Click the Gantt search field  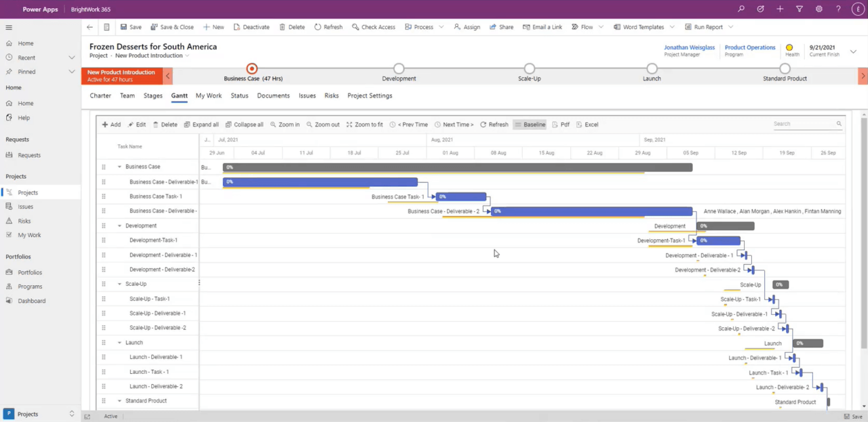[x=804, y=123]
